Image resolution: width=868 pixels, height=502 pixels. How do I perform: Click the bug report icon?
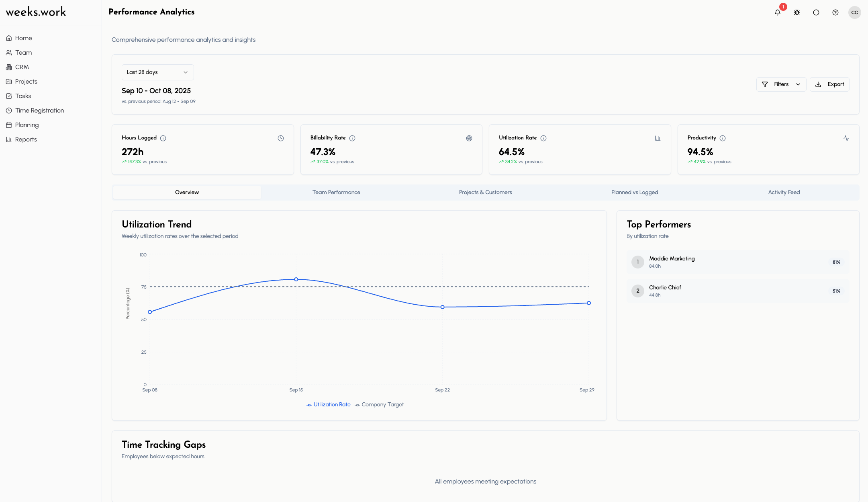797,12
